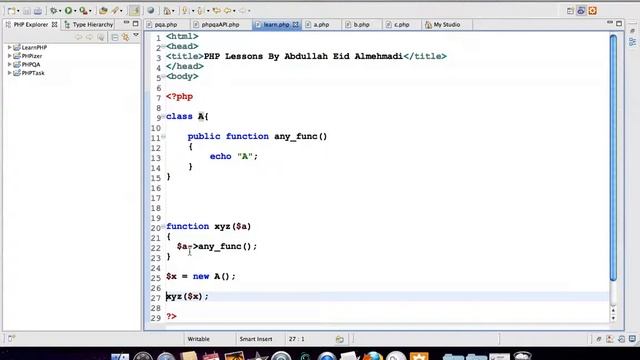Click the Search pencil toolbar icon

116,11
